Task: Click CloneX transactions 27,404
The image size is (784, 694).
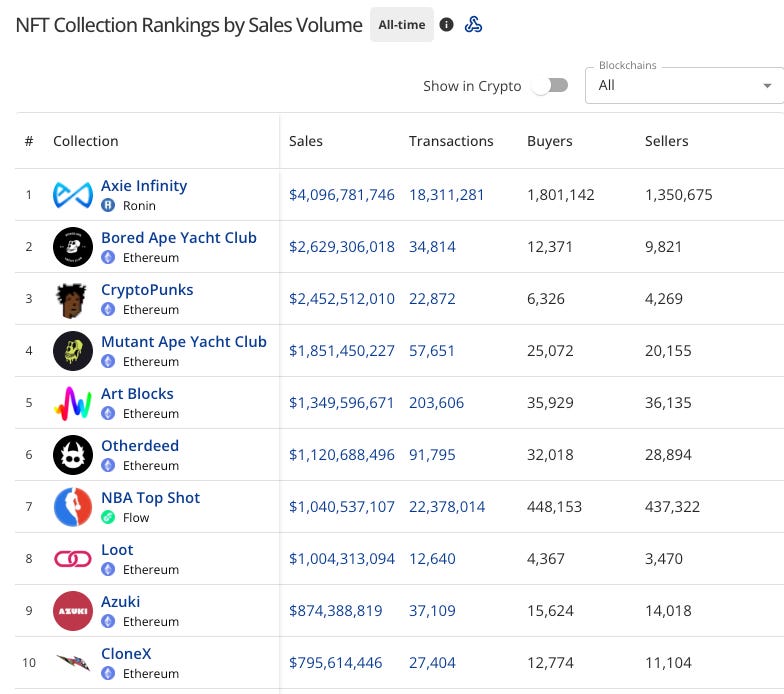Action: (x=432, y=663)
